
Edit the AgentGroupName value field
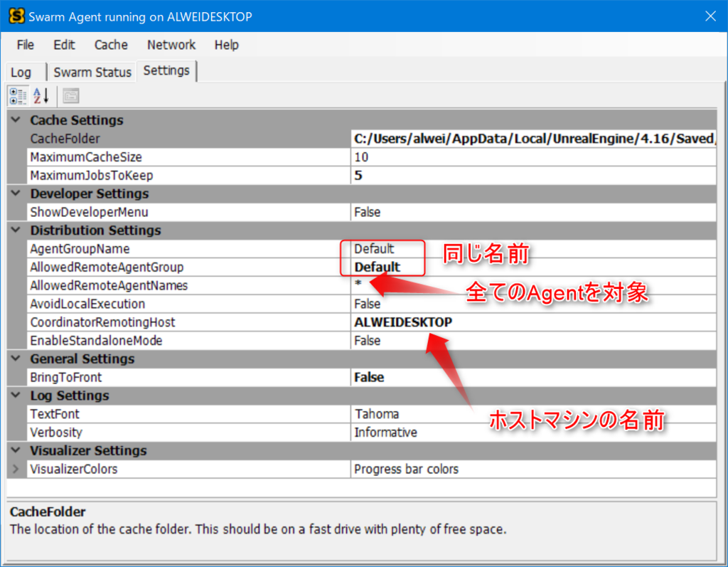533,249
